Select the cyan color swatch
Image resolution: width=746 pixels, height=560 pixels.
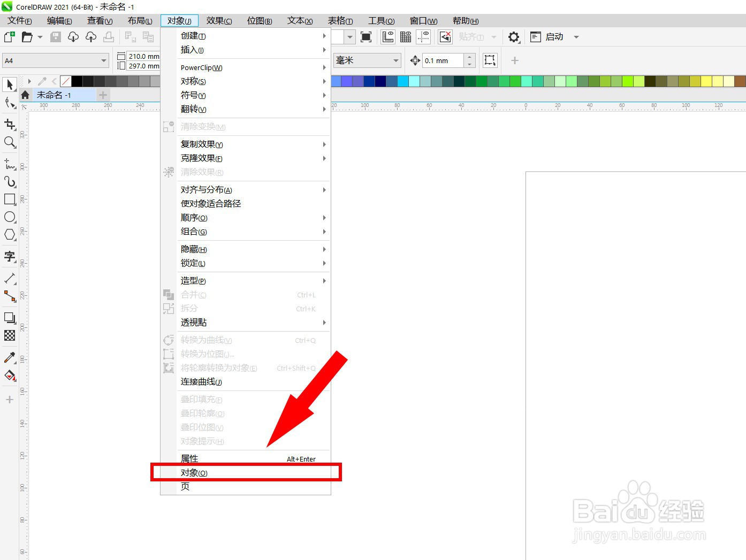(x=403, y=81)
